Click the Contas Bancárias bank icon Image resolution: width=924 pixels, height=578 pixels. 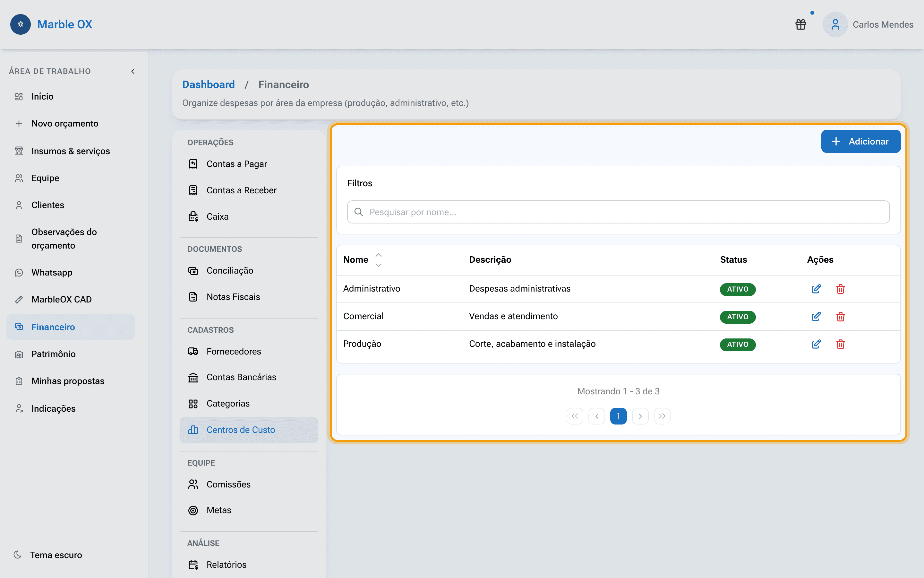[193, 377]
